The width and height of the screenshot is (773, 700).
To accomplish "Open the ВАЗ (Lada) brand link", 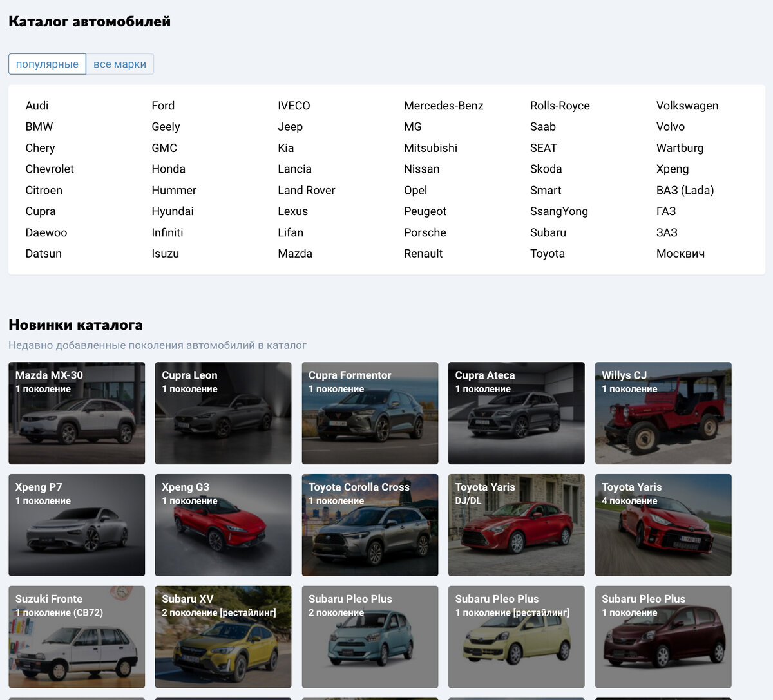I will [685, 190].
